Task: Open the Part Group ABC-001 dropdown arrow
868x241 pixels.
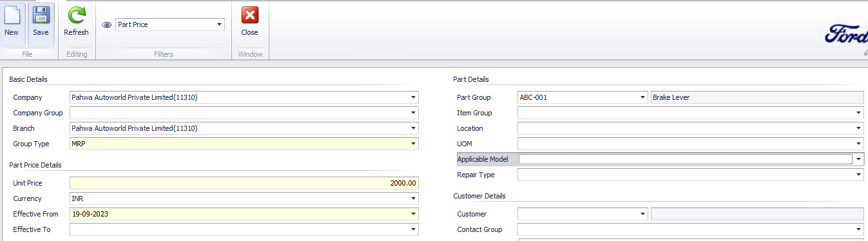Action: pos(642,97)
